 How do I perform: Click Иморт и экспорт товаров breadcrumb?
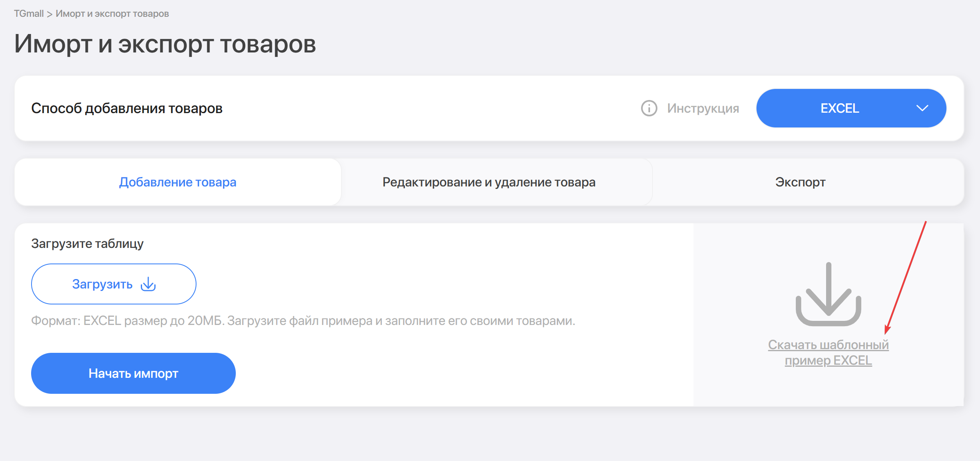click(112, 14)
